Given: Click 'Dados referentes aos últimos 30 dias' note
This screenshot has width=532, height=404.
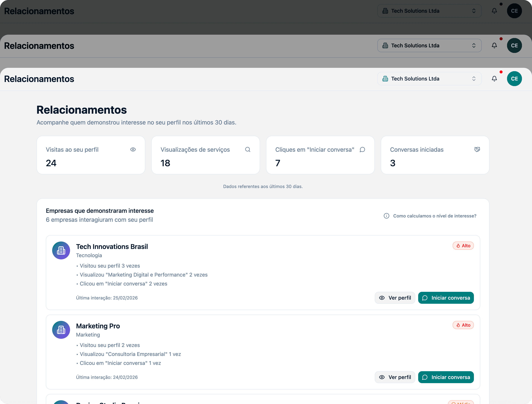Looking at the screenshot, I should pyautogui.click(x=263, y=187).
